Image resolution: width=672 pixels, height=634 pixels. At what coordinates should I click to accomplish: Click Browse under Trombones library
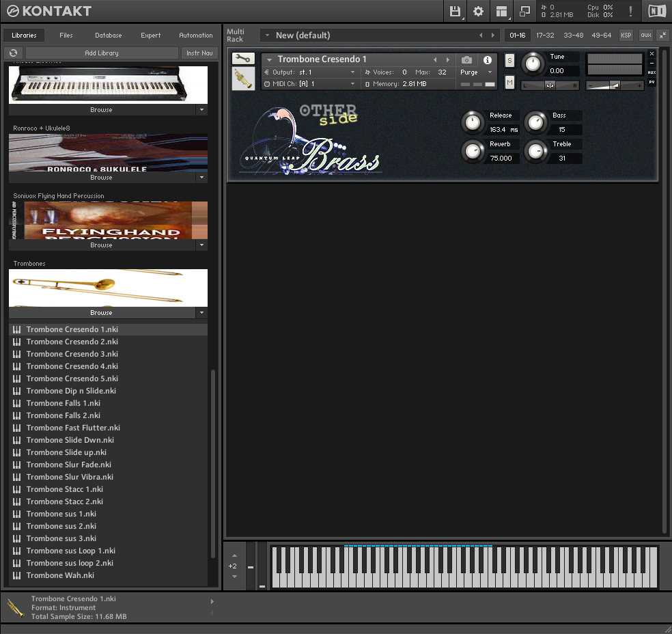coord(102,312)
